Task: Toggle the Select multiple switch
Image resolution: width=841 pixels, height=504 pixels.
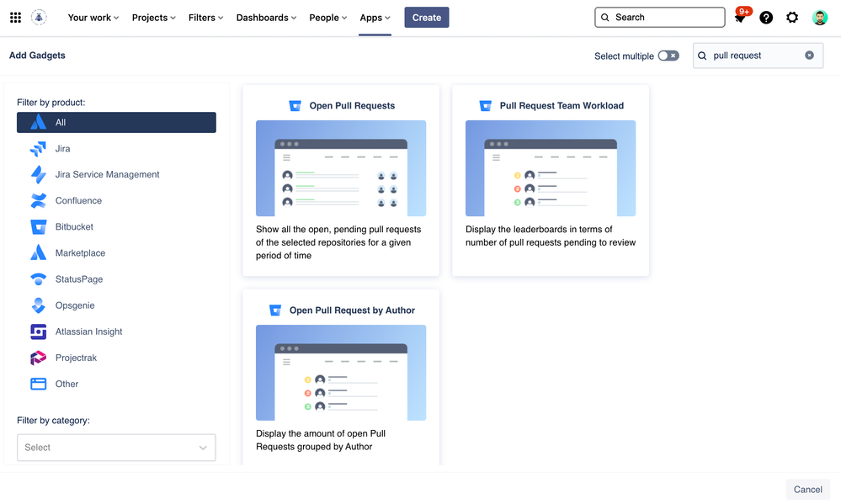Action: [668, 56]
